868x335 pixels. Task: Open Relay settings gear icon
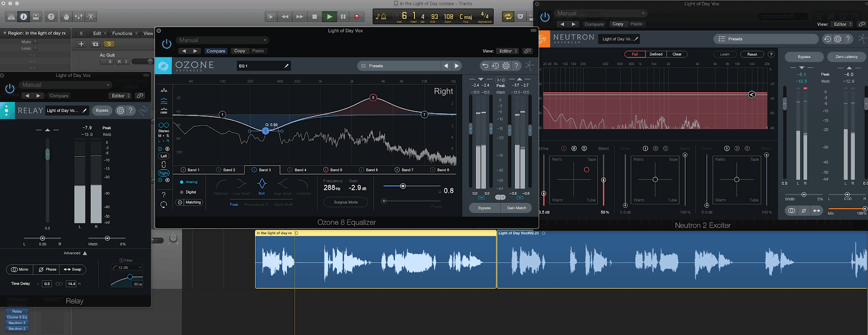tap(120, 111)
